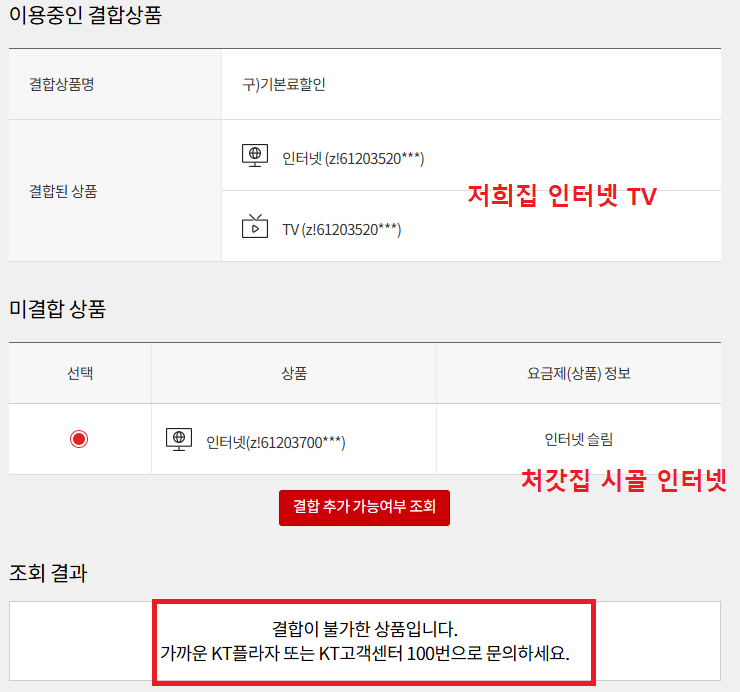Click the text 인터넷 (z!61203520***)

click(353, 159)
